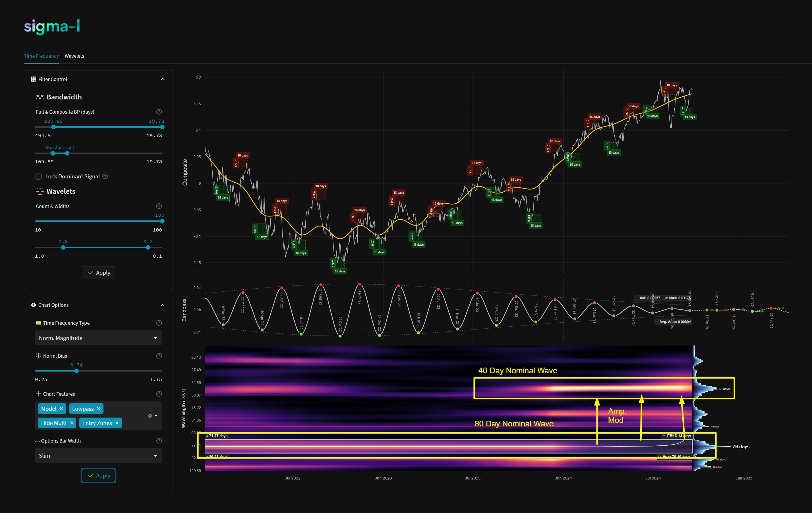
Task: Click the Model chip label
Action: 49,409
